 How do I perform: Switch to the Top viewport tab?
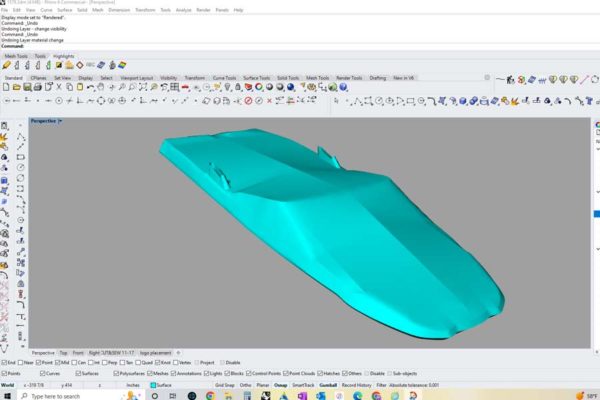click(64, 353)
